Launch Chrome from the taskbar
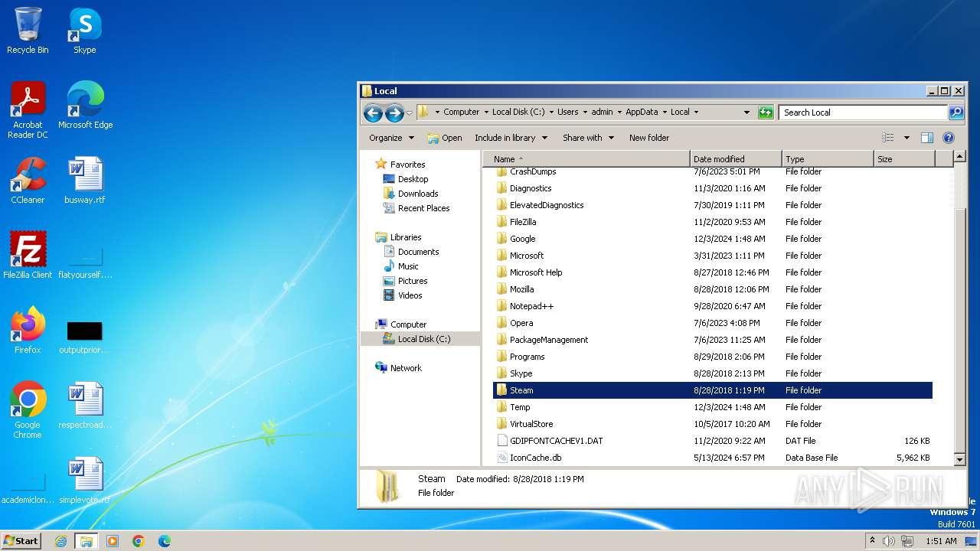 pyautogui.click(x=139, y=541)
